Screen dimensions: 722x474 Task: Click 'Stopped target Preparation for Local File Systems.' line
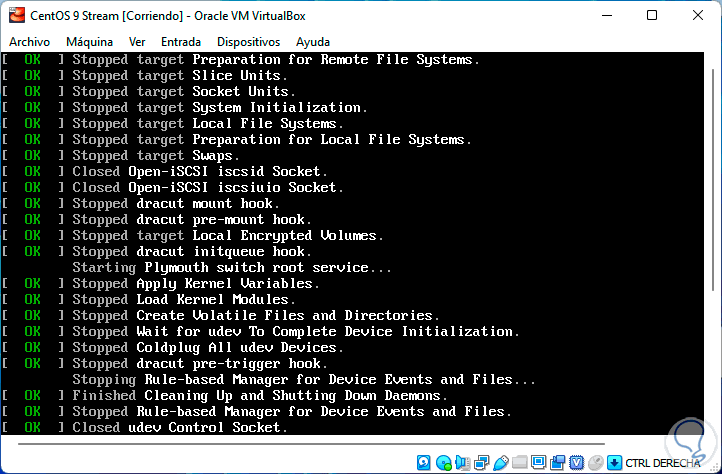(272, 140)
